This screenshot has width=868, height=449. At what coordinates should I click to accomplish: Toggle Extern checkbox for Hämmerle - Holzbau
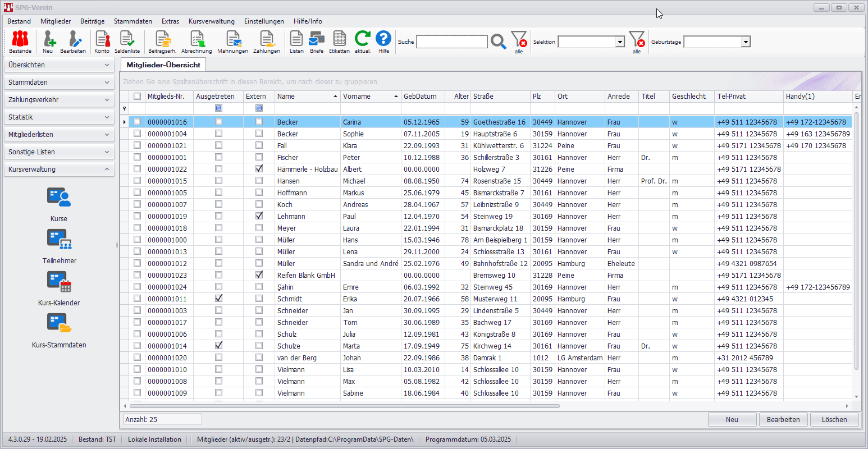click(x=259, y=168)
